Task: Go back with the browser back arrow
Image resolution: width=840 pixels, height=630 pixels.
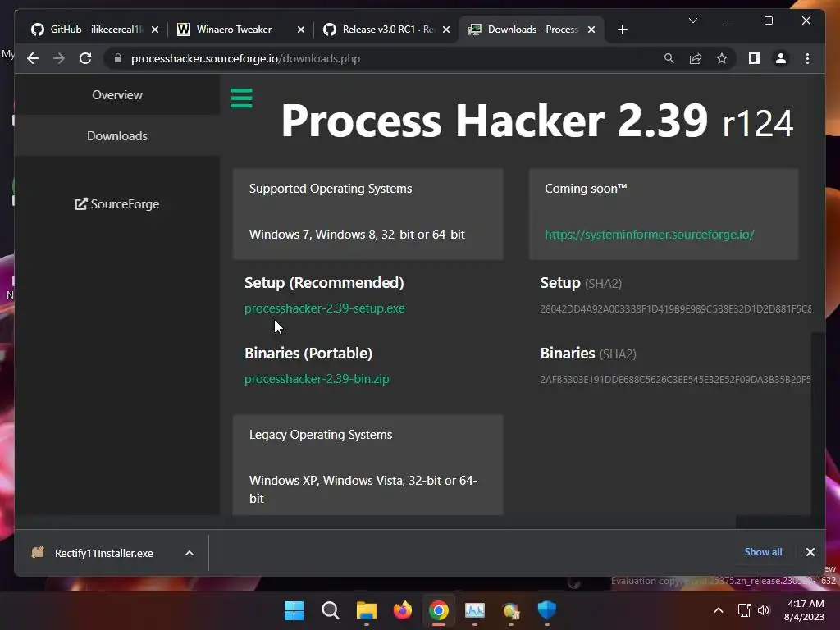Action: tap(33, 58)
